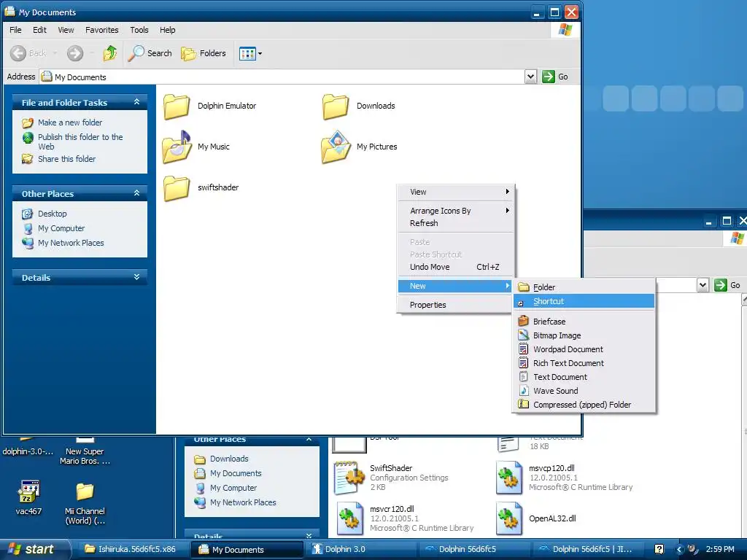Create new Rich Text Document
This screenshot has height=560, width=747.
coord(584,363)
